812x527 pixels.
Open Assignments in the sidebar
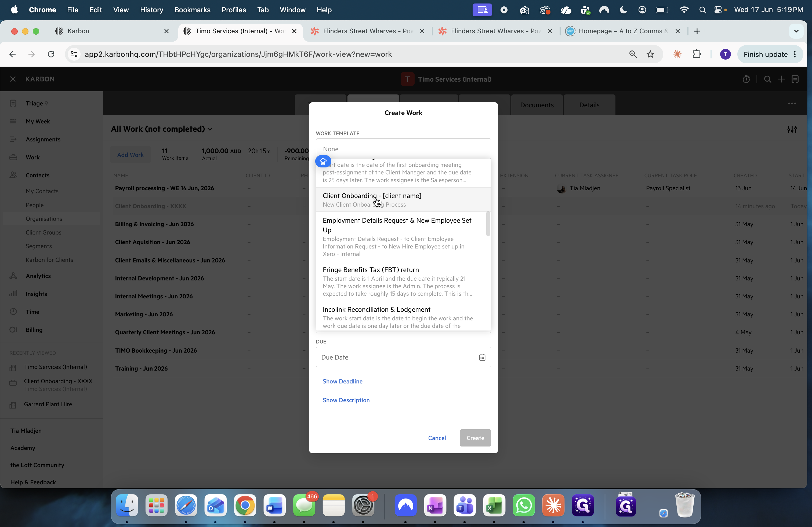(43, 139)
